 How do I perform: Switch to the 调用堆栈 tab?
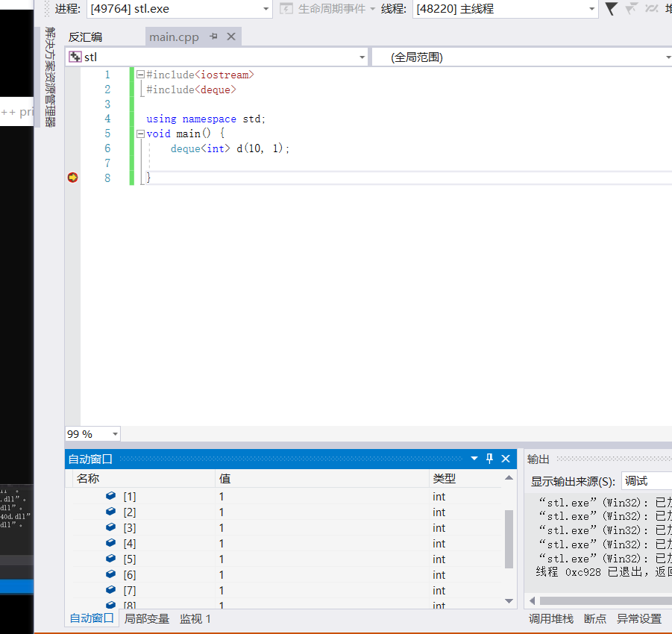[x=550, y=618]
